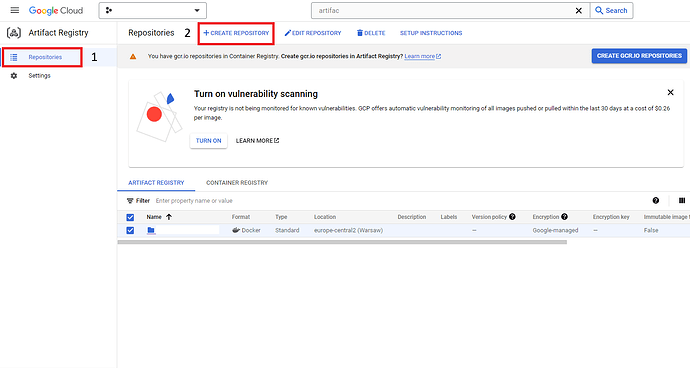Toggle the select-all header checkbox
This screenshot has width=690, height=368.
(130, 217)
